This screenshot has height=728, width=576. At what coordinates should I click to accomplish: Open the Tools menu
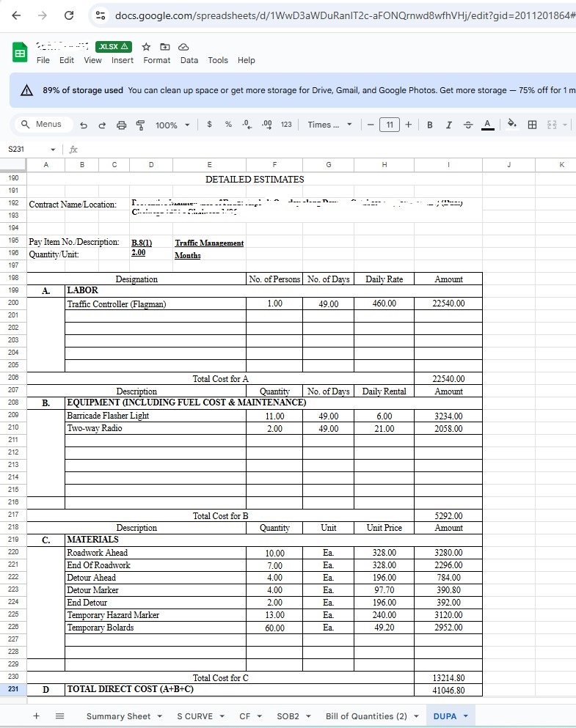tap(218, 60)
